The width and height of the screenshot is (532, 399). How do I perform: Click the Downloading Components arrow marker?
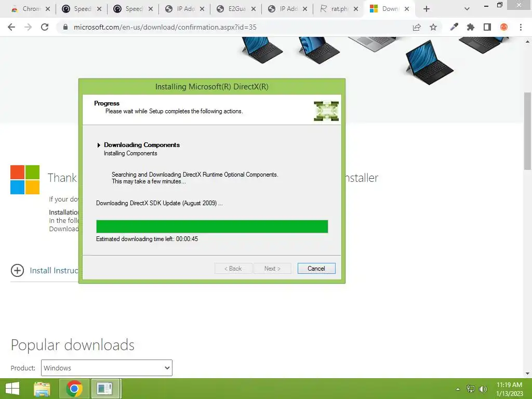click(99, 145)
